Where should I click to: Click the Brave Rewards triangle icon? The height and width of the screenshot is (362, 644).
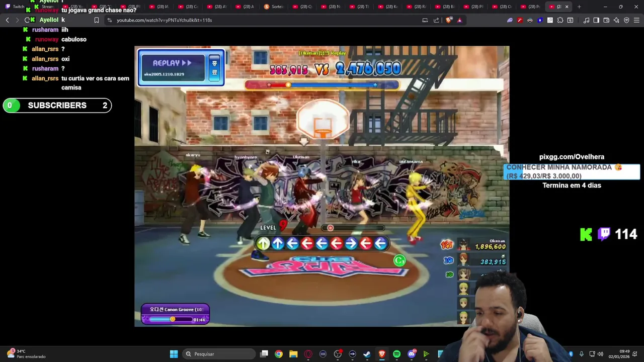click(459, 20)
